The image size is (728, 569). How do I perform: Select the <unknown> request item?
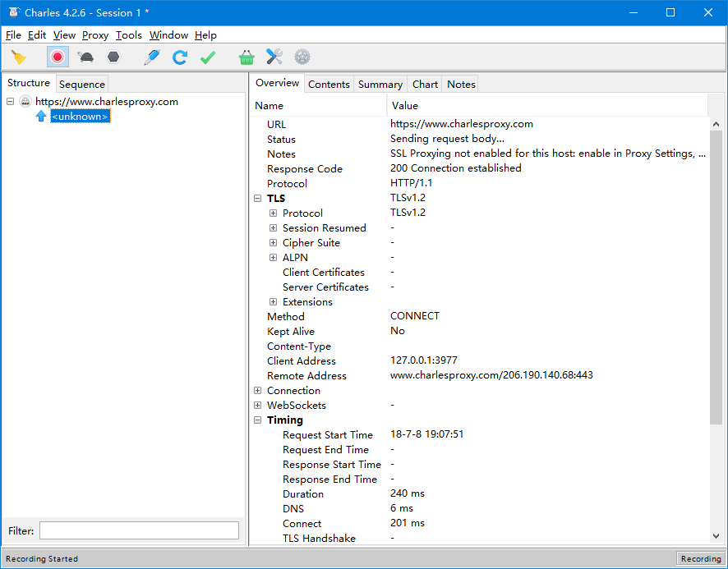tap(81, 116)
